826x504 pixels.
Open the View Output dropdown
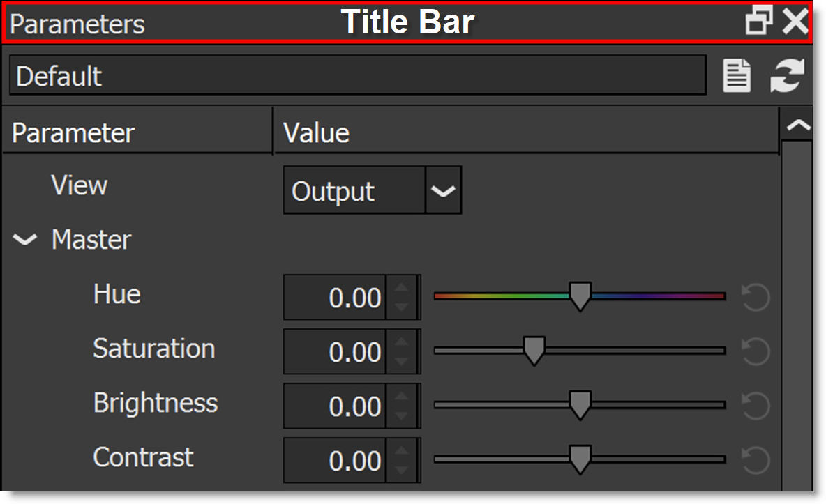443,190
